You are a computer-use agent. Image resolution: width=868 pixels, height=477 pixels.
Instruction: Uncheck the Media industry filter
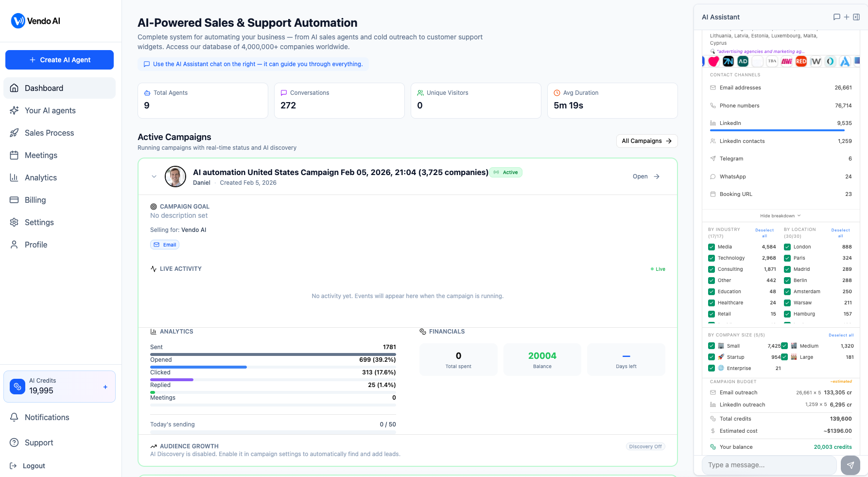tap(711, 247)
